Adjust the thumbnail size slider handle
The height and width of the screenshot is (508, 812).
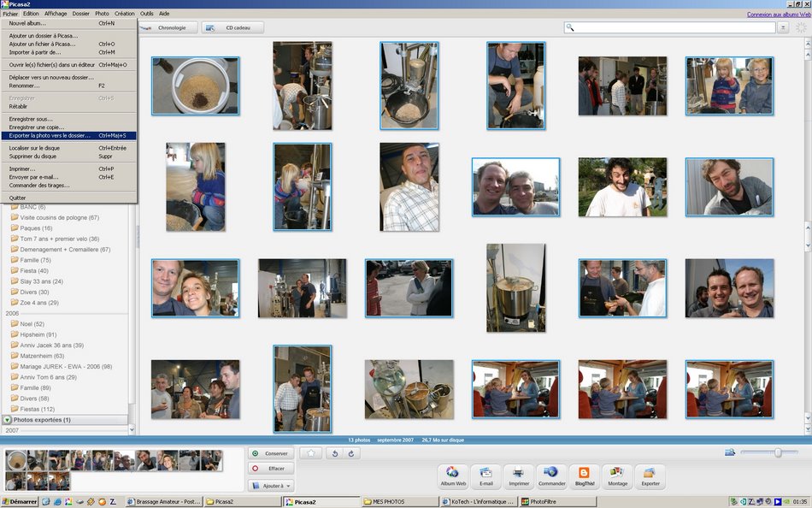(777, 452)
